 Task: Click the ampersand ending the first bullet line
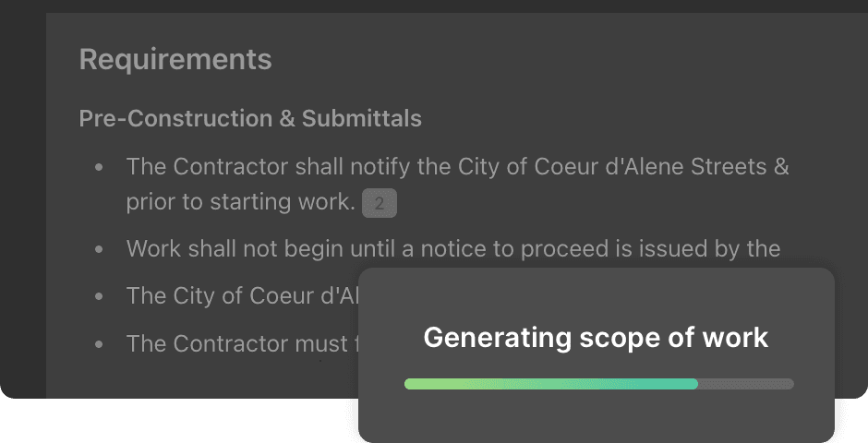781,168
